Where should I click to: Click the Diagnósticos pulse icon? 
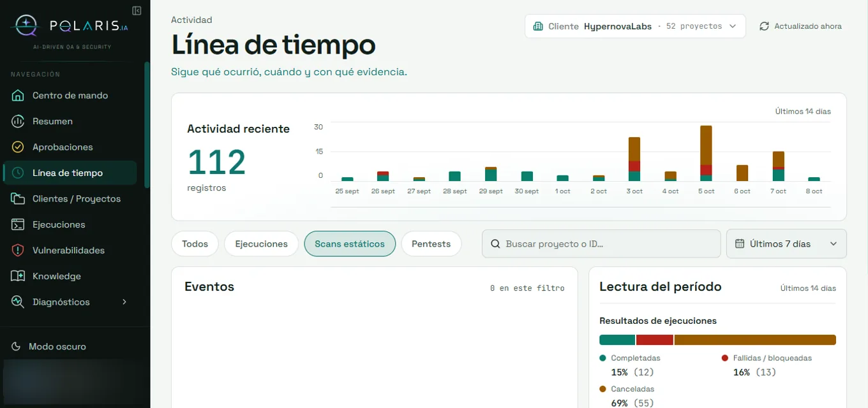18,302
